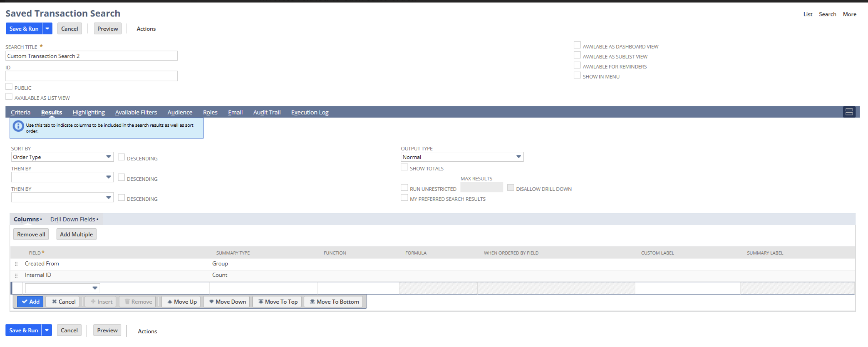
Task: Click Move To Top button
Action: tap(278, 302)
